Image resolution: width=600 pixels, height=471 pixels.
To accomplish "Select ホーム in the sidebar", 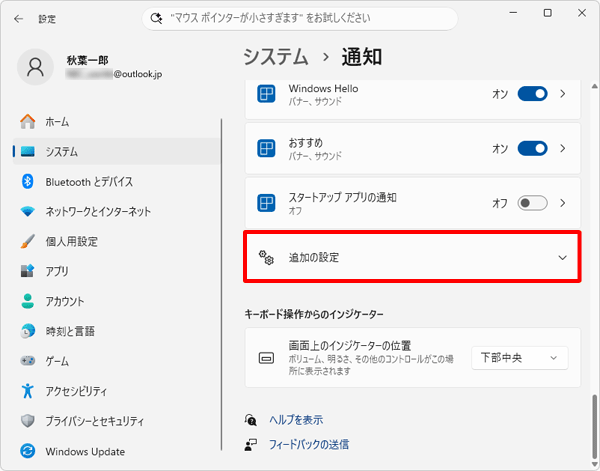I will point(116,122).
